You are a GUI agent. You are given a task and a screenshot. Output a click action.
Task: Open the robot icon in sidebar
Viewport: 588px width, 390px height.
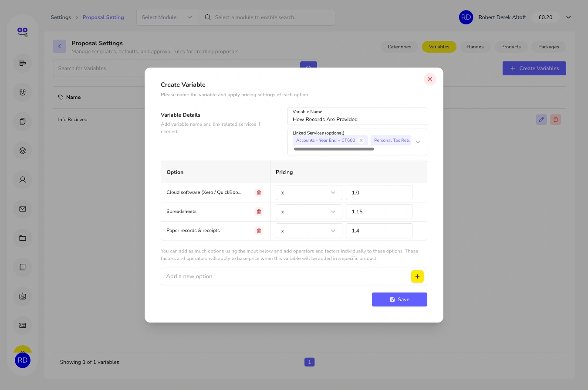(23, 296)
